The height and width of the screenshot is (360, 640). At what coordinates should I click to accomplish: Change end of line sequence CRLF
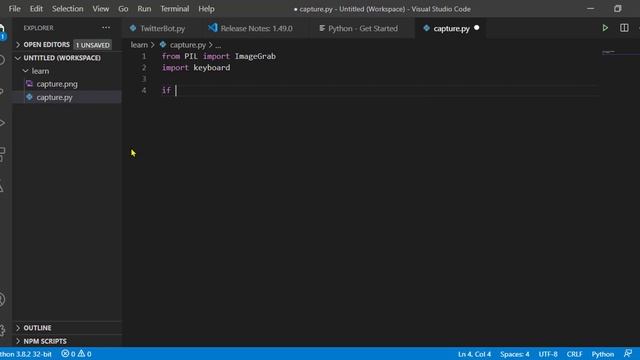pos(574,354)
